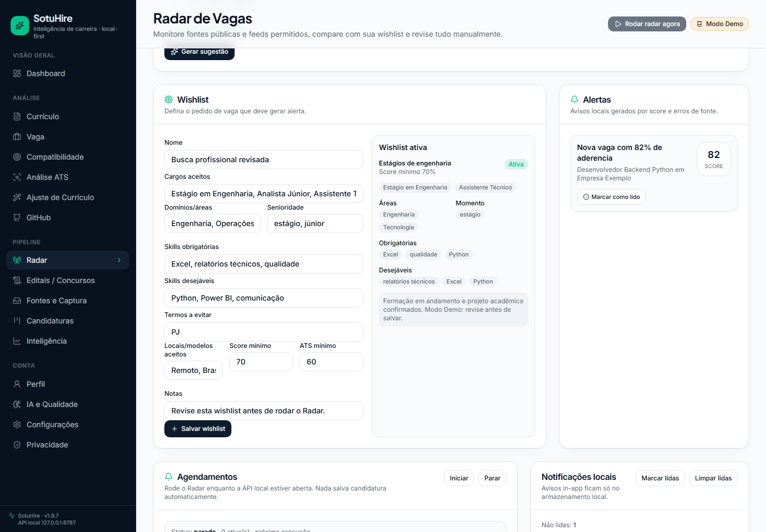This screenshot has width=766, height=532.
Task: Click the Compatibilidade target icon
Action: click(17, 157)
